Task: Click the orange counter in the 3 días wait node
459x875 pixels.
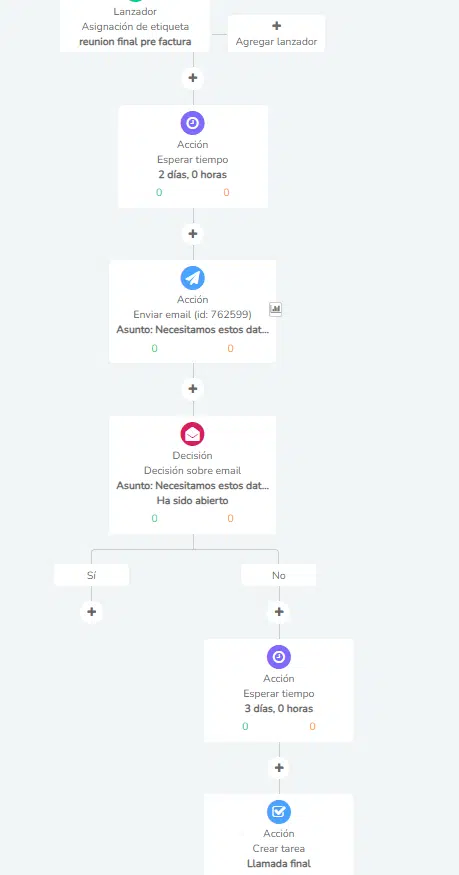Action: 312,726
